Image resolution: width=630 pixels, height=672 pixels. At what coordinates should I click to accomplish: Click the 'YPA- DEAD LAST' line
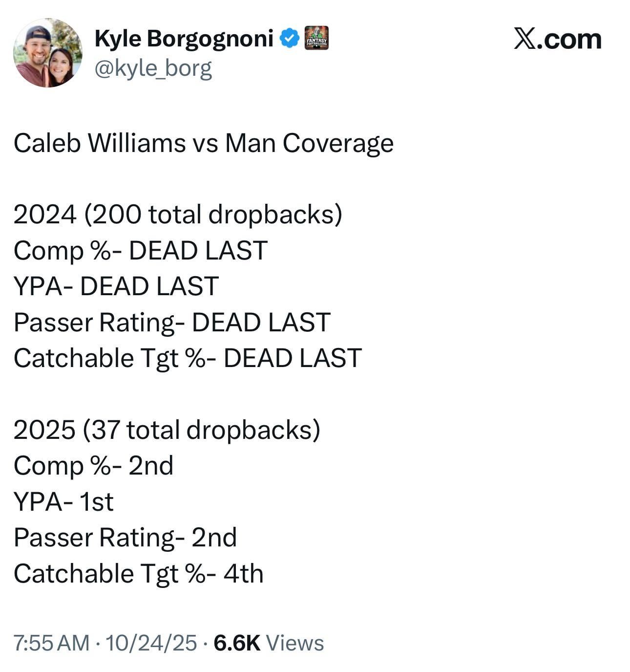[x=116, y=286]
